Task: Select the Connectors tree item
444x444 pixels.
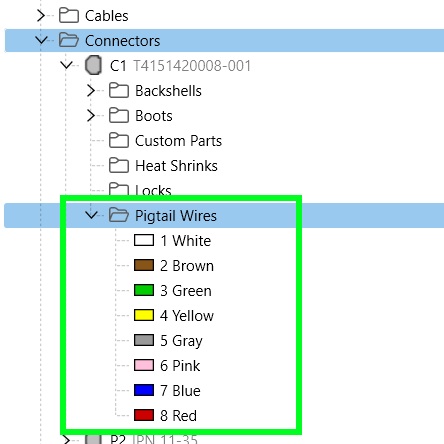Action: [x=123, y=41]
